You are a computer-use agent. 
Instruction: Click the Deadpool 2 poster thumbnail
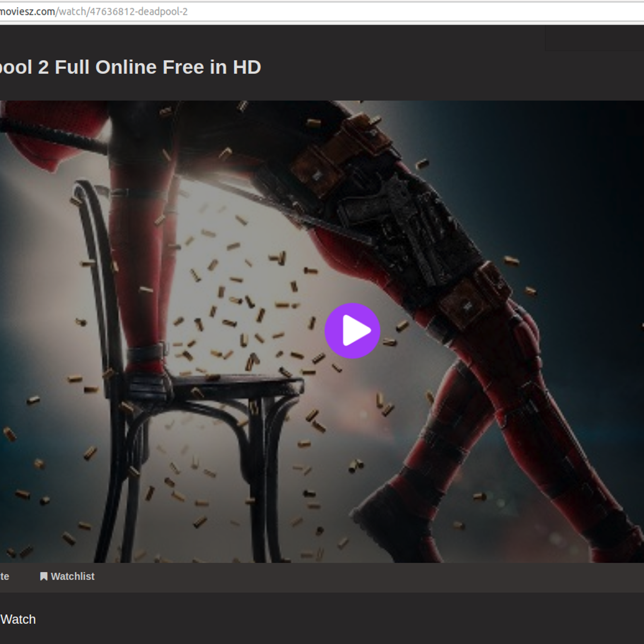click(x=322, y=331)
